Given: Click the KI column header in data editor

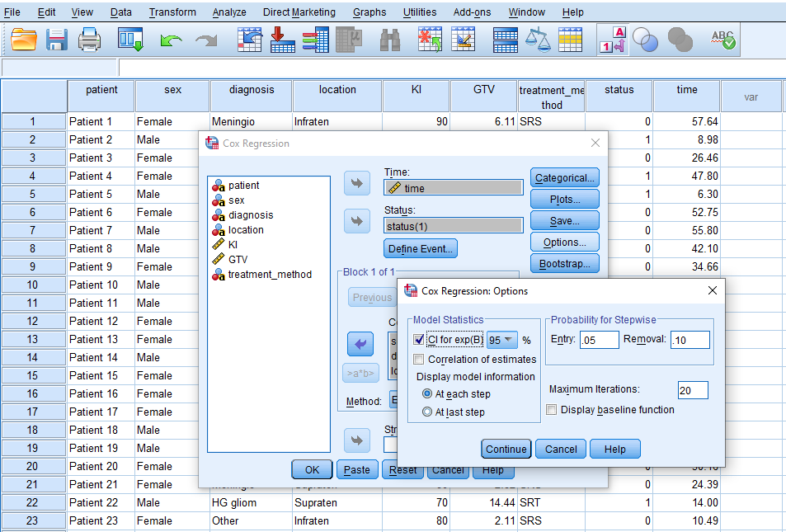Looking at the screenshot, I should [x=416, y=97].
